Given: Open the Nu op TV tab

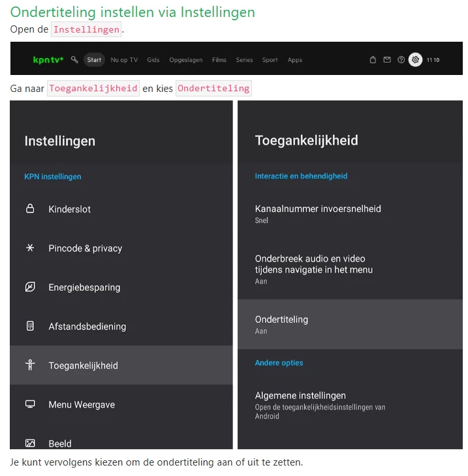Looking at the screenshot, I should (x=124, y=60).
